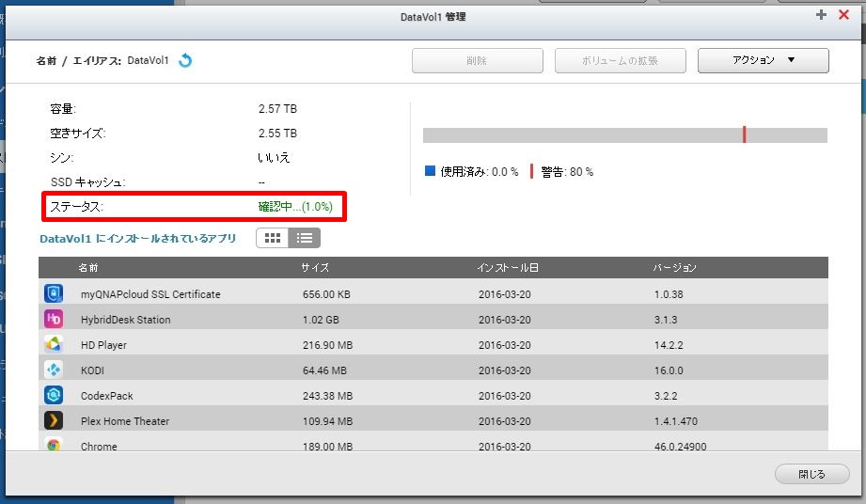Click the volume usage capacity bar
Image resolution: width=866 pixels, height=504 pixels.
[625, 135]
